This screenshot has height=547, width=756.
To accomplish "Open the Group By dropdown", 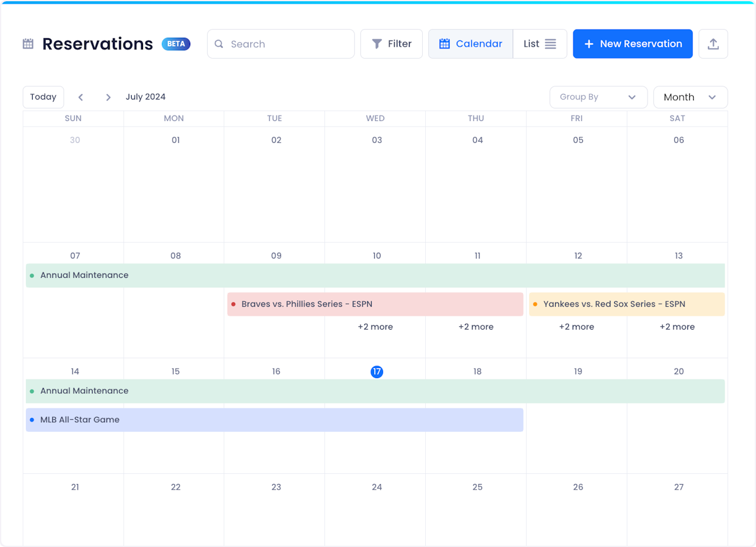I will [x=598, y=97].
